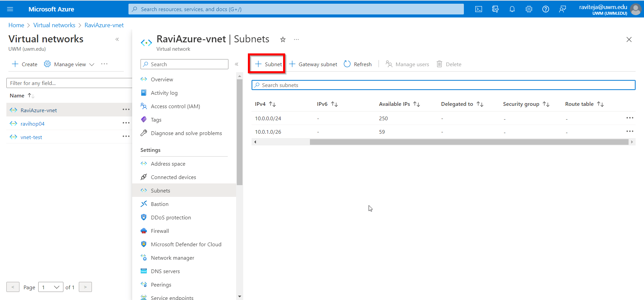The width and height of the screenshot is (644, 300).
Task: Select Subnets in Settings menu
Action: point(184,190)
